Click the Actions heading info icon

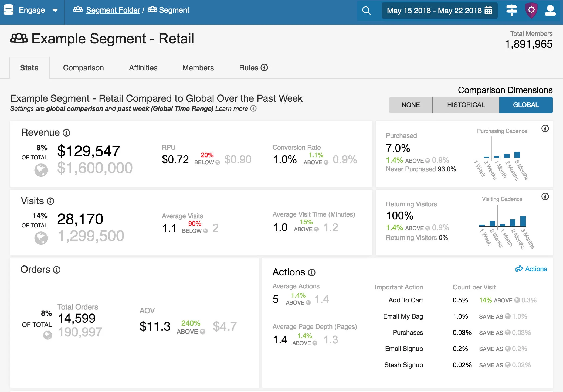click(312, 272)
